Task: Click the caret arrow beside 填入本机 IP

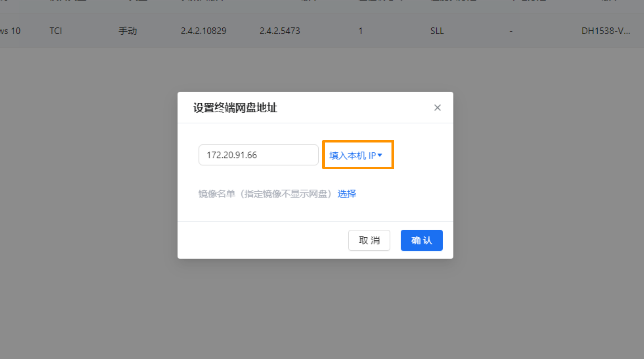Action: [x=380, y=155]
